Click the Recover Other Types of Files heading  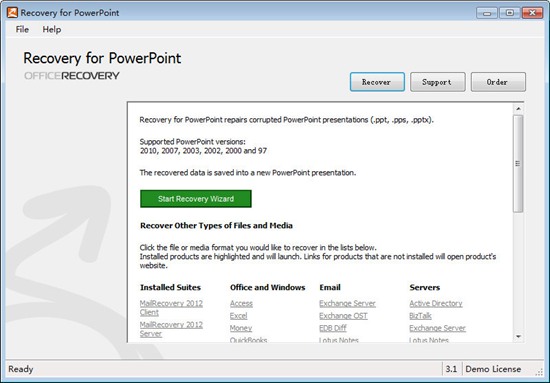pos(216,226)
